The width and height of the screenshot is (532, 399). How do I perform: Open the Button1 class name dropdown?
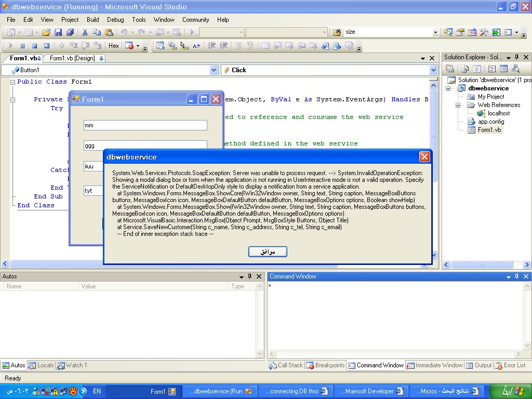click(x=214, y=70)
